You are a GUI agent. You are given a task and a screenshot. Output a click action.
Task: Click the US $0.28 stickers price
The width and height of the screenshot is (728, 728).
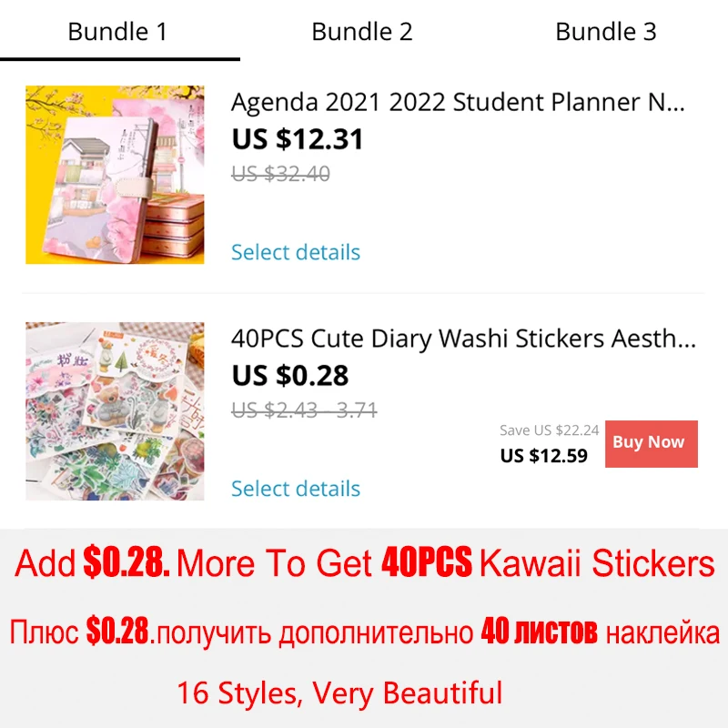pyautogui.click(x=290, y=375)
